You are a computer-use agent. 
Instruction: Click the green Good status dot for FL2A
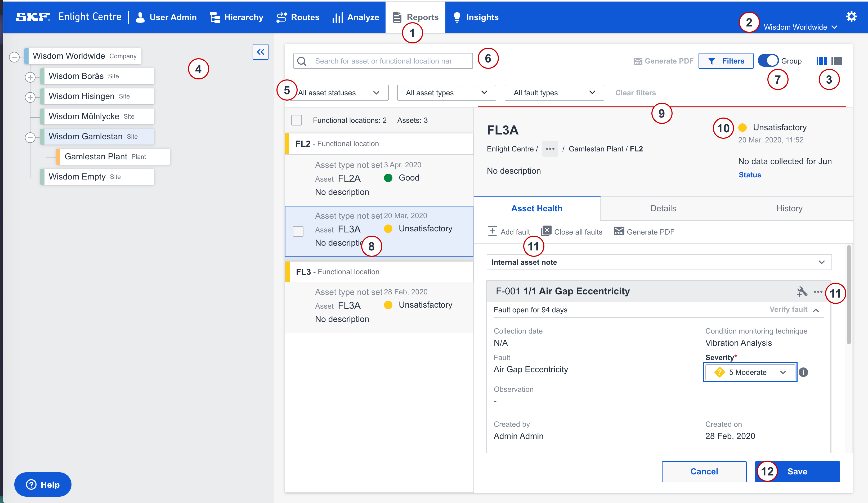click(388, 178)
